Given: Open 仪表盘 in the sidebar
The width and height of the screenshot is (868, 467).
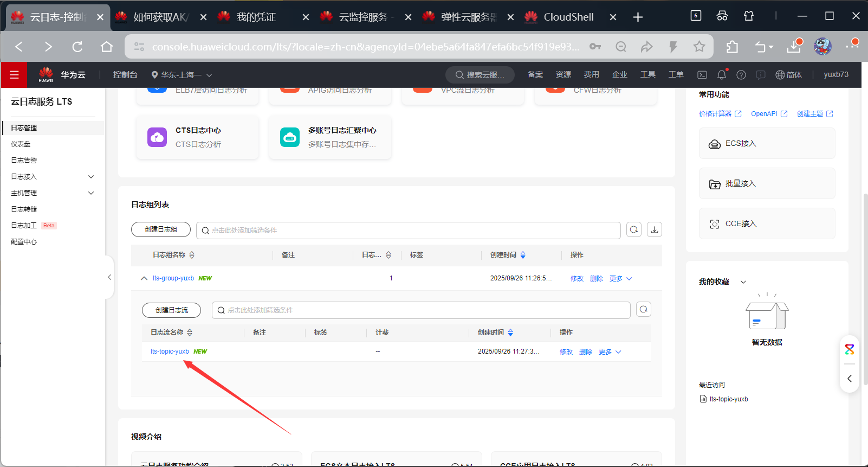Looking at the screenshot, I should point(21,144).
